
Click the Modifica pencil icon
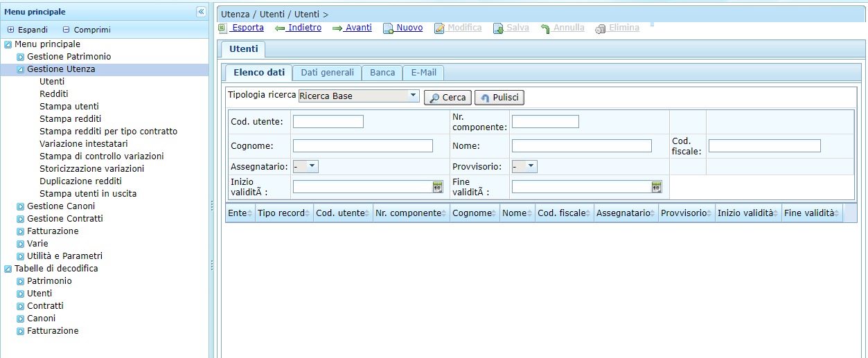439,28
